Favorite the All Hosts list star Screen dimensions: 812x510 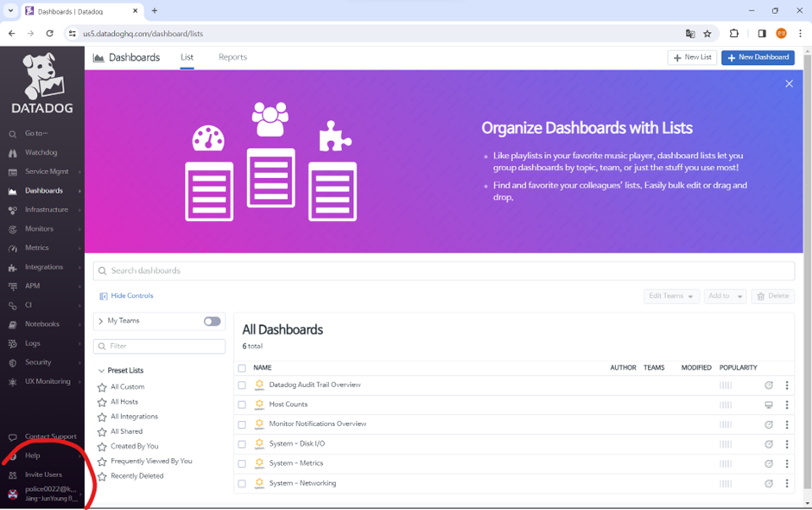[102, 402]
